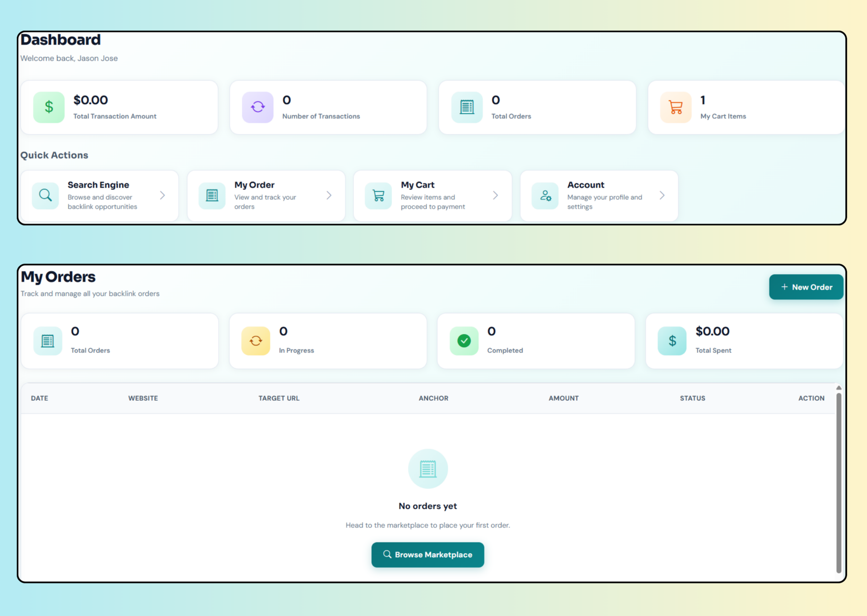Click the teal cart icon in My Cart card
This screenshot has height=616, width=867.
[x=378, y=196]
